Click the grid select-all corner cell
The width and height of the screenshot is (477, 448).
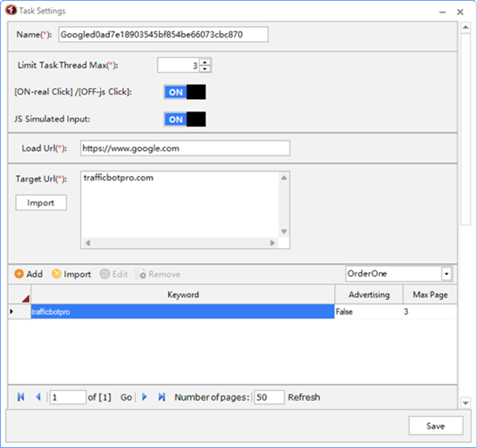coord(20,295)
